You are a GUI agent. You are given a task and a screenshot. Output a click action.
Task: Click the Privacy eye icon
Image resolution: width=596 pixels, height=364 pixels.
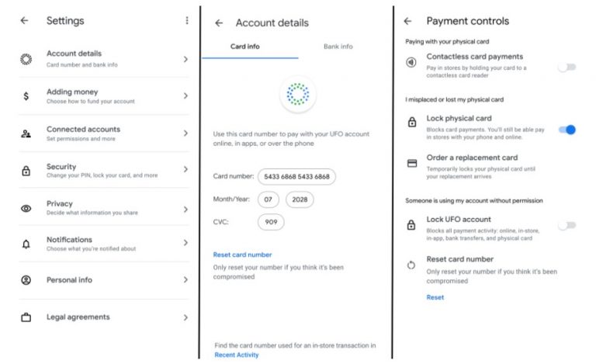pos(26,208)
